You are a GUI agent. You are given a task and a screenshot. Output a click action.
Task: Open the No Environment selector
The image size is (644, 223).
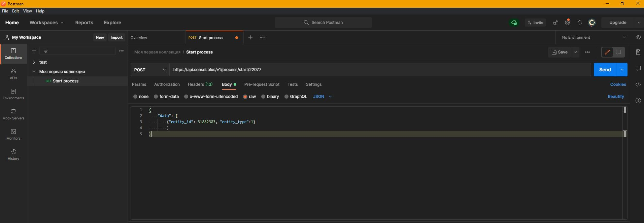(x=594, y=37)
